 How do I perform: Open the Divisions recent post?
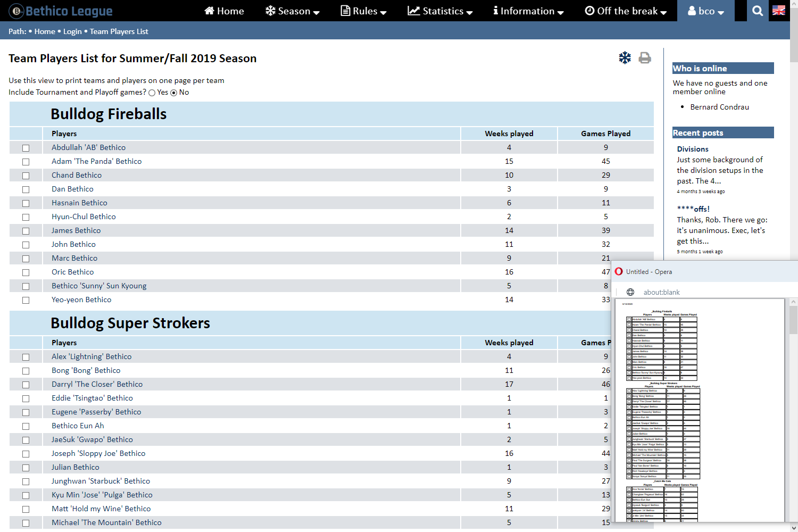coord(693,149)
